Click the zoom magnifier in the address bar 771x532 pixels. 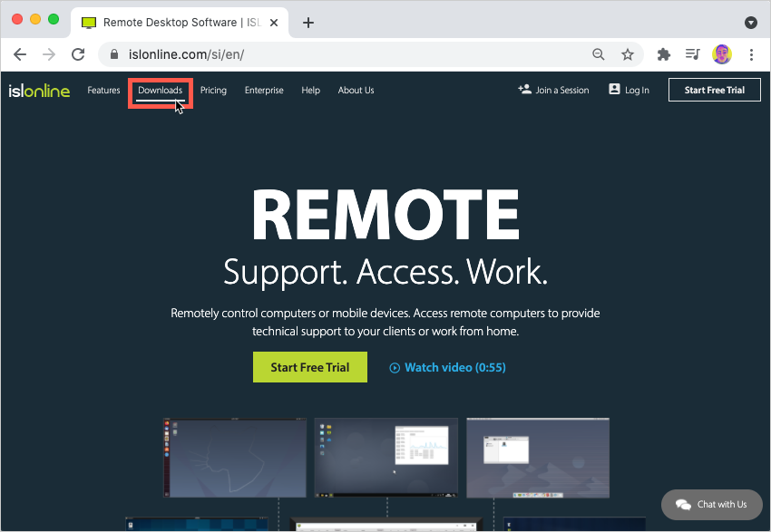click(599, 54)
